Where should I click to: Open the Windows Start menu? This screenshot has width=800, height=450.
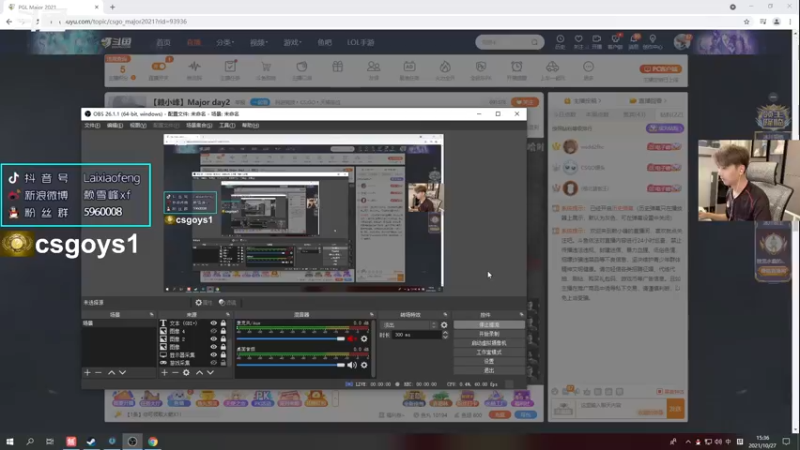[9, 441]
